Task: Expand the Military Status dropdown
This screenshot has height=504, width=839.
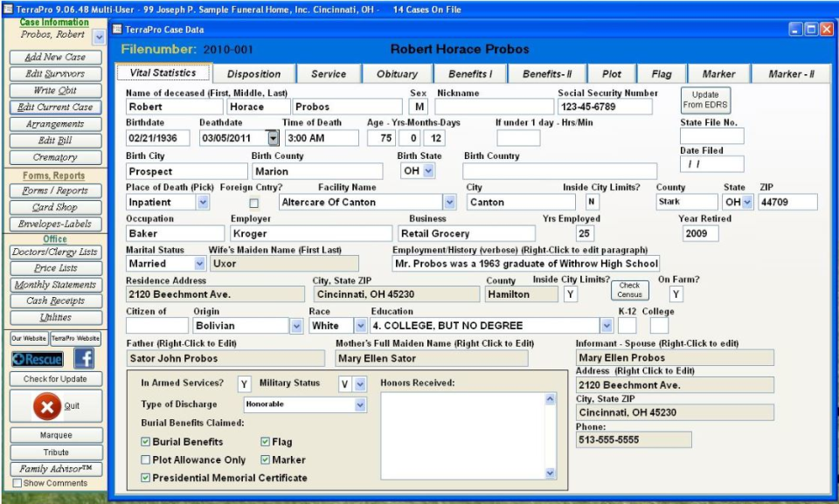Action: 360,384
